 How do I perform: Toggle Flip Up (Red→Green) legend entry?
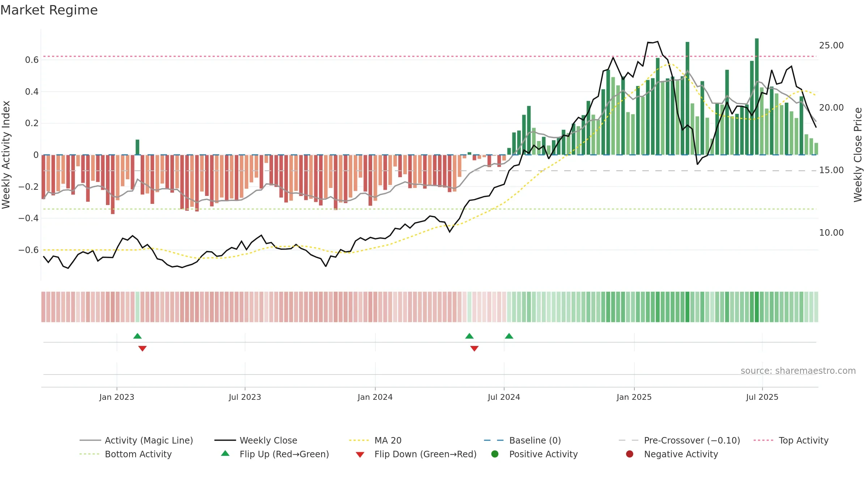coord(275,454)
